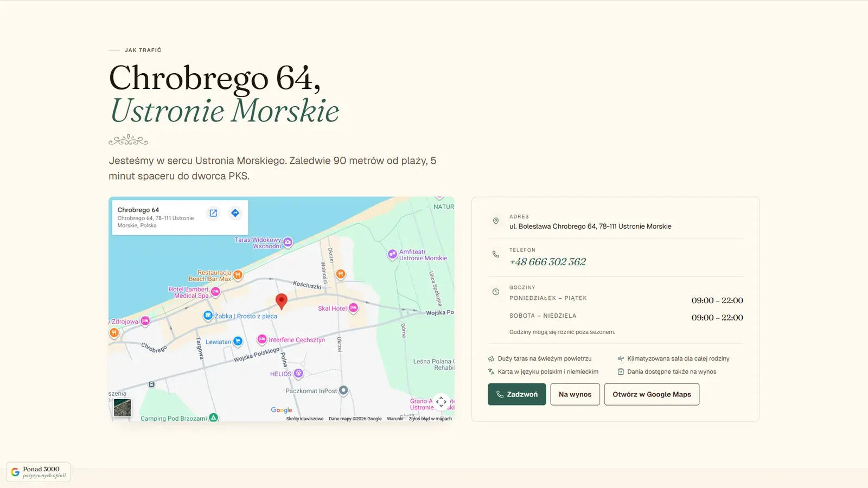
Task: Select the Lewiatan shopping marker
Action: coord(238,341)
